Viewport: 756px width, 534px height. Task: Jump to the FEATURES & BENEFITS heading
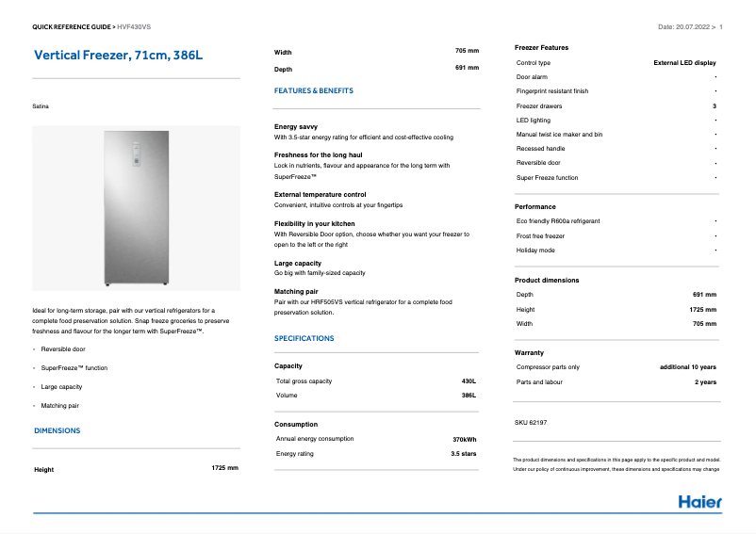point(313,91)
